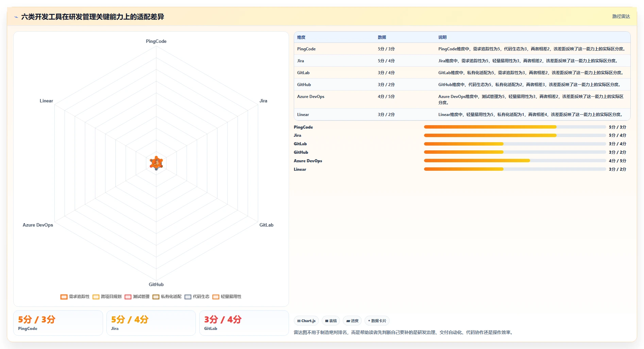Toggle the 跨项目规划 legend series
Screen dimensions: 644x349
click(x=107, y=297)
